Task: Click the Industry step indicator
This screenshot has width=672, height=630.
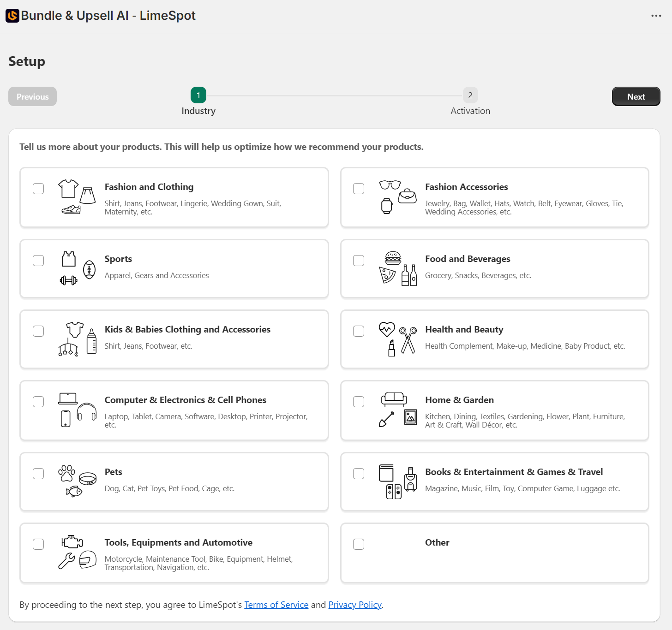Action: pyautogui.click(x=198, y=95)
